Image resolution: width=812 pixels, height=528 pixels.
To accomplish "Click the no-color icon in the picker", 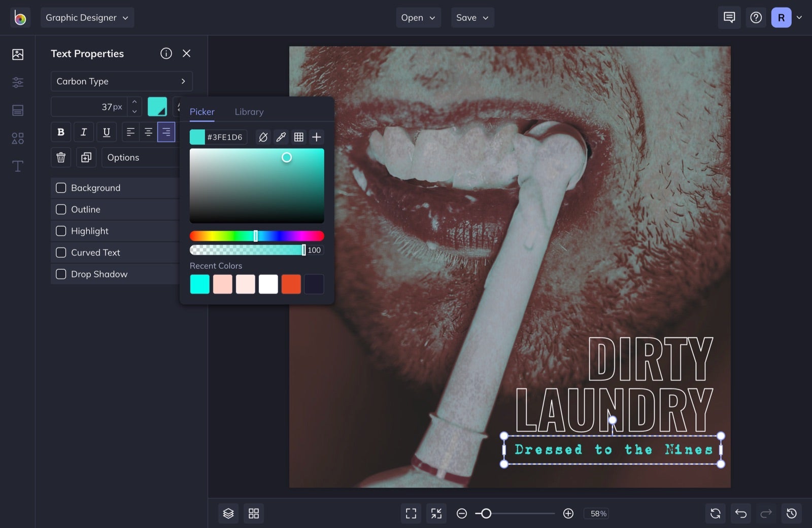I will [263, 137].
